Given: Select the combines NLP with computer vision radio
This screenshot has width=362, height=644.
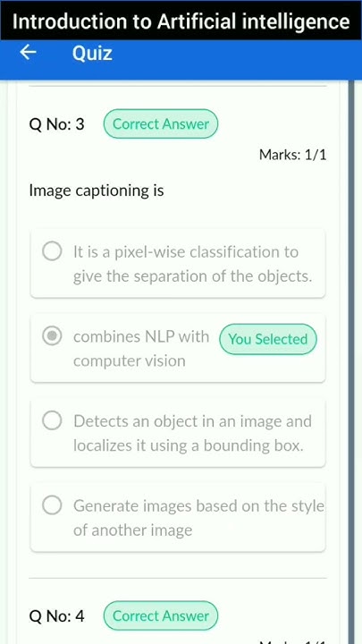Looking at the screenshot, I should [52, 337].
